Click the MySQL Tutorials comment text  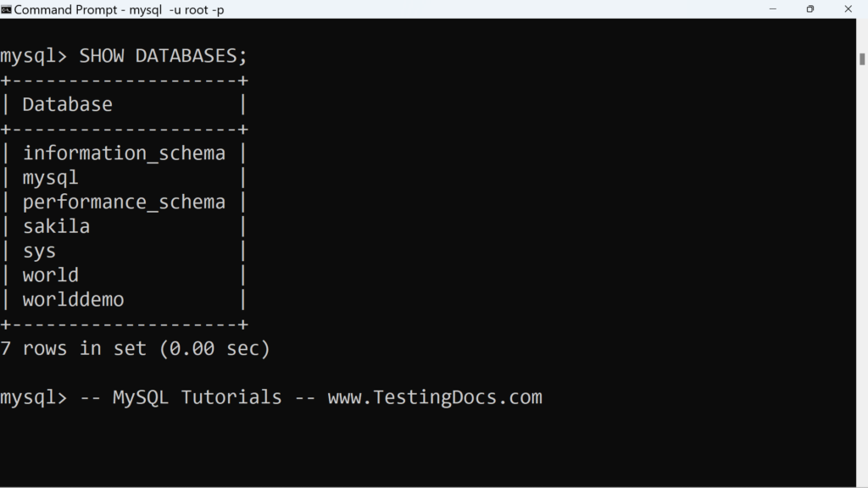[x=197, y=396]
